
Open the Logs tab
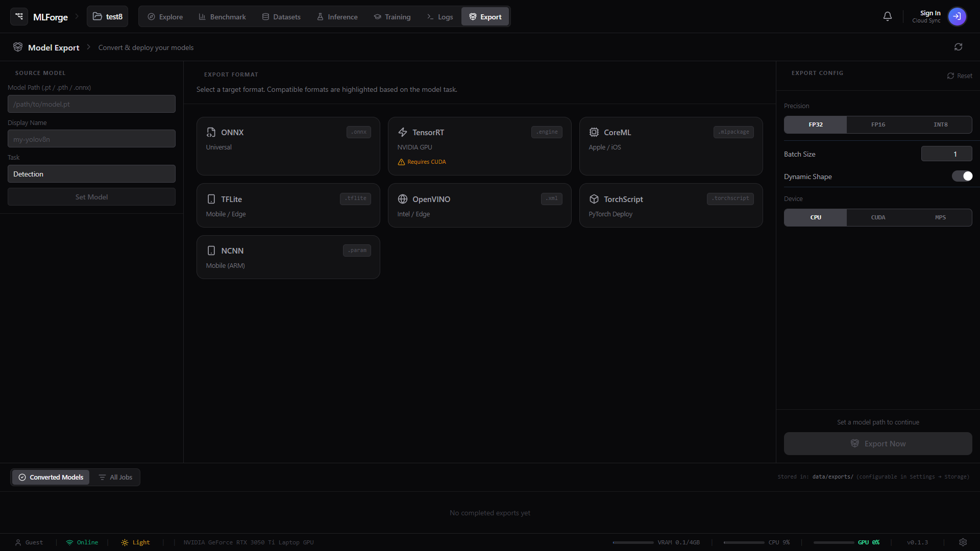coord(440,17)
